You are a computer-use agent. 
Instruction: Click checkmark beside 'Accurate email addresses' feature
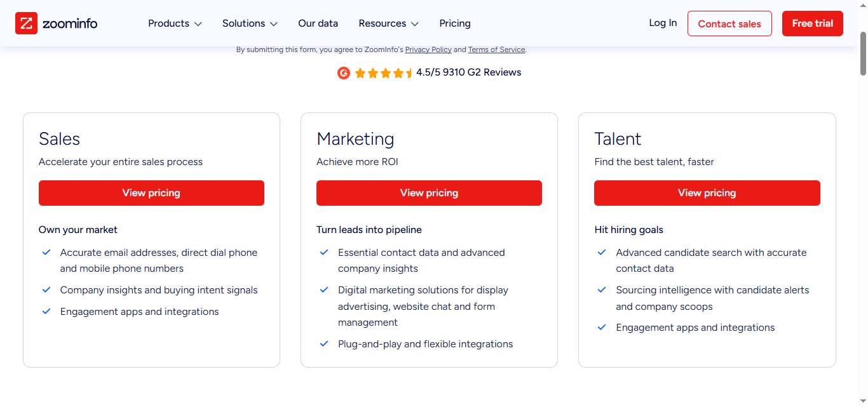(x=46, y=252)
